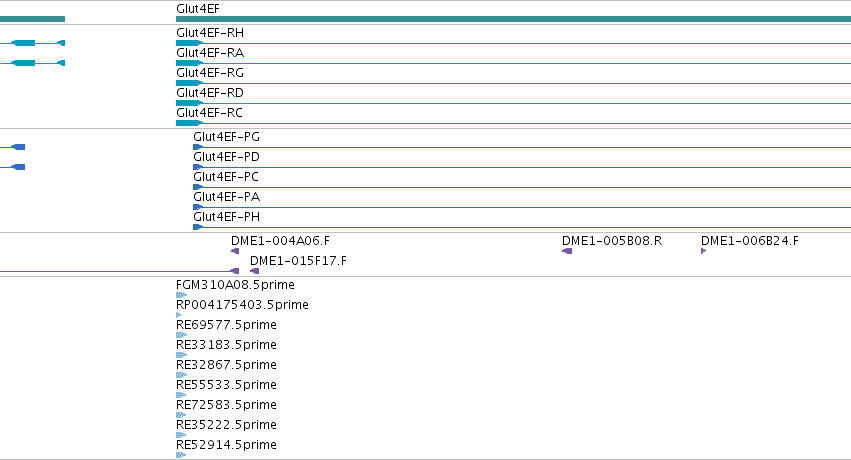The image size is (851, 460).
Task: Click the DME1-004A06.F label
Action: pos(280,241)
